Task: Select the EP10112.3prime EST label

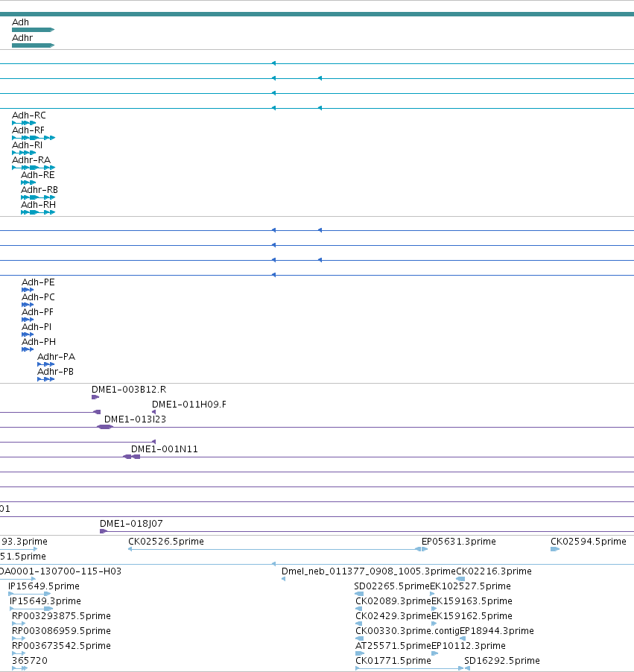Action: [x=469, y=646]
